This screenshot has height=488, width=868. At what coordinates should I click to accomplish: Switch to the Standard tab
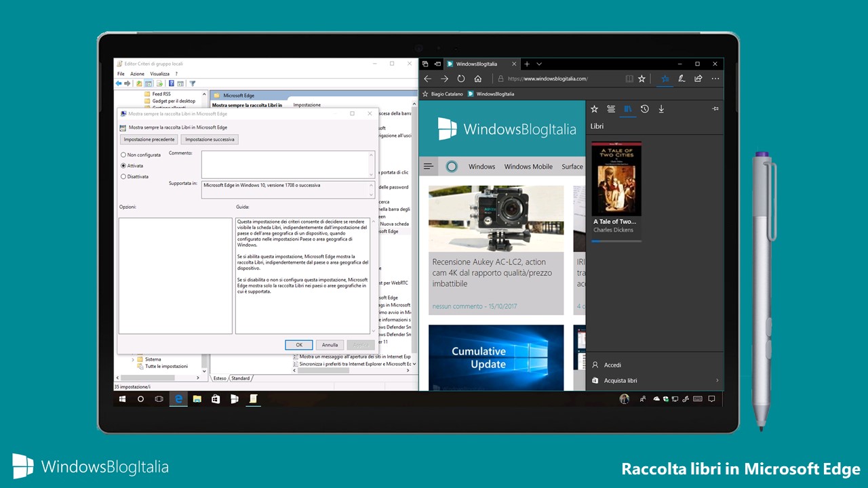click(241, 378)
